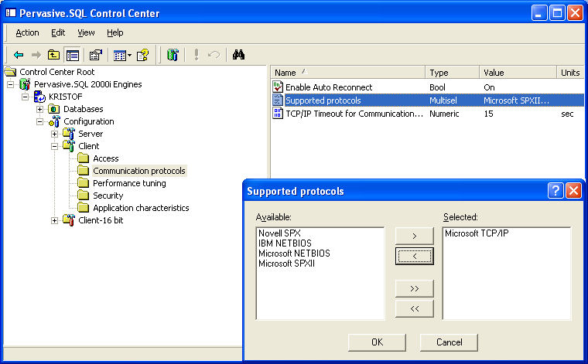Click the View list grid toolbar icon
Image resolution: width=588 pixels, height=364 pixels.
tap(120, 56)
